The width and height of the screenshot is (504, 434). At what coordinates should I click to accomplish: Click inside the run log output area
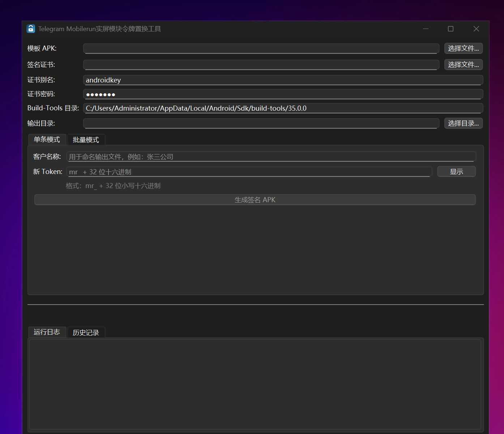(x=255, y=384)
